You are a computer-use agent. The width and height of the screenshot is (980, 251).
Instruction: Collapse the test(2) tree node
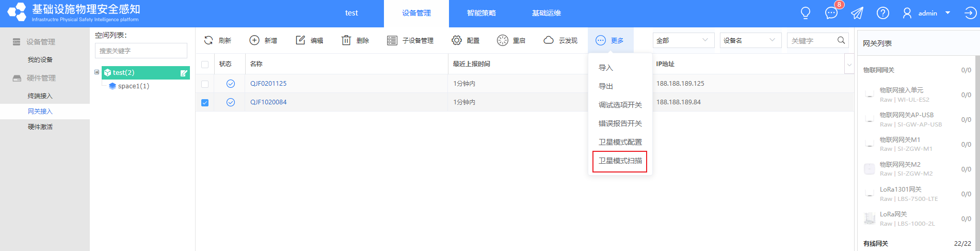tap(97, 72)
